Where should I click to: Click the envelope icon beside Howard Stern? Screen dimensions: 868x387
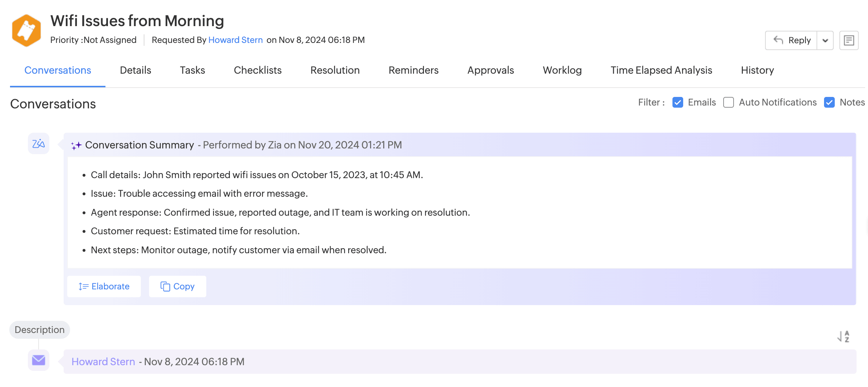39,360
